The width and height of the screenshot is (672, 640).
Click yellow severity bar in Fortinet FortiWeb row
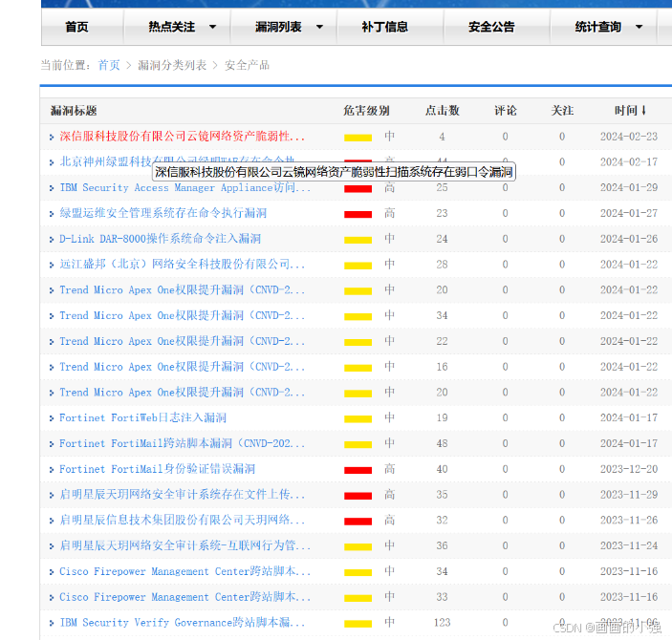[x=358, y=419]
